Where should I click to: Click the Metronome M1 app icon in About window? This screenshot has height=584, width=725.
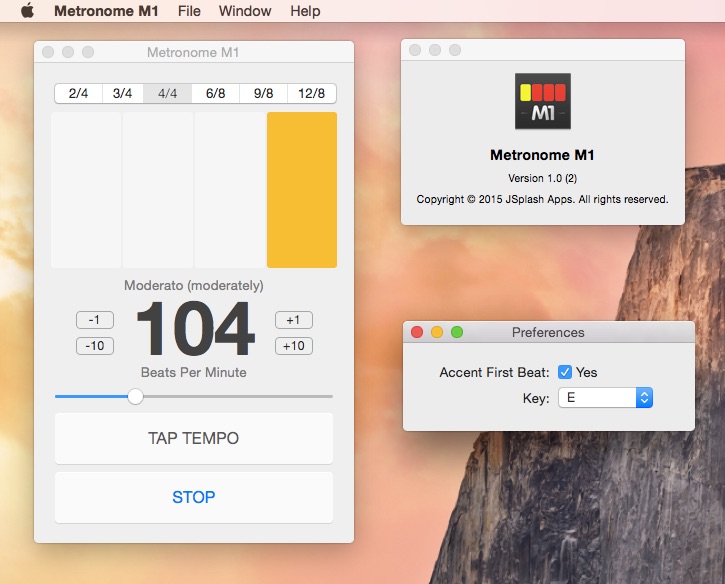(543, 101)
